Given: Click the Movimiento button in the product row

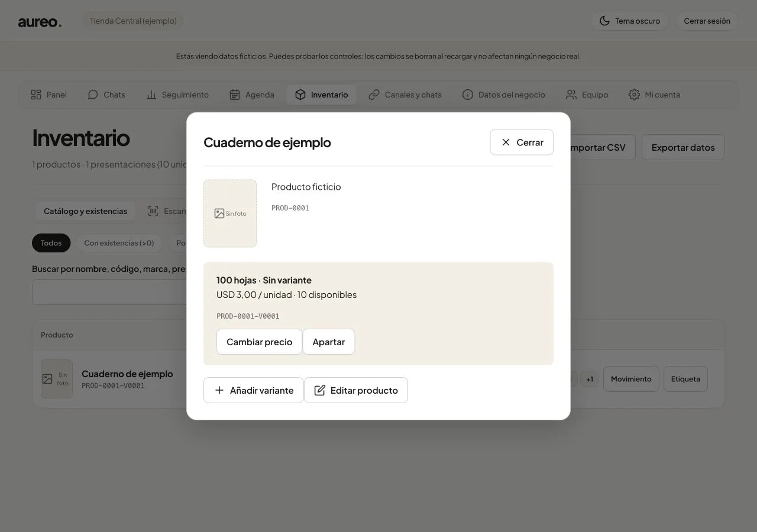Looking at the screenshot, I should coord(631,379).
